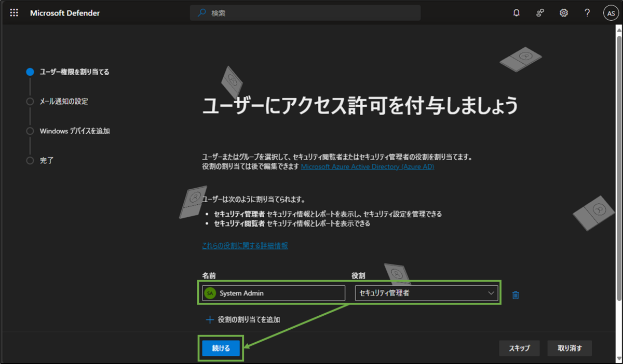Open the AS account avatar
Image resolution: width=623 pixels, height=364 pixels.
coord(611,13)
